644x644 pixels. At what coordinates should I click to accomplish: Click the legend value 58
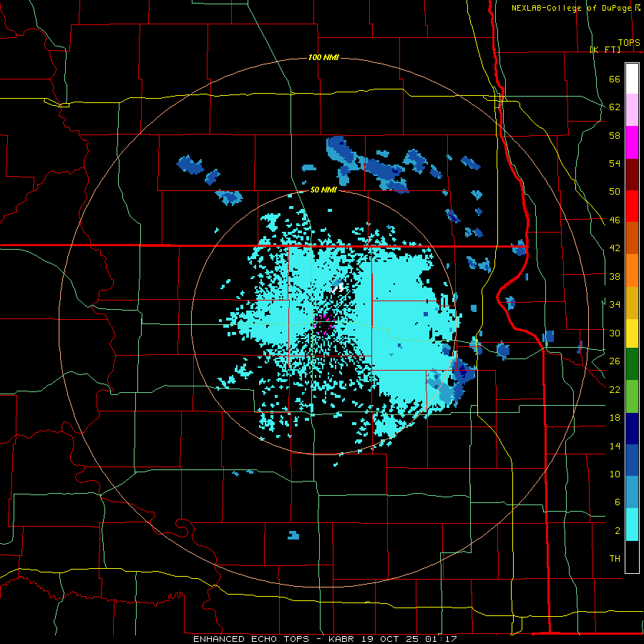pos(615,135)
